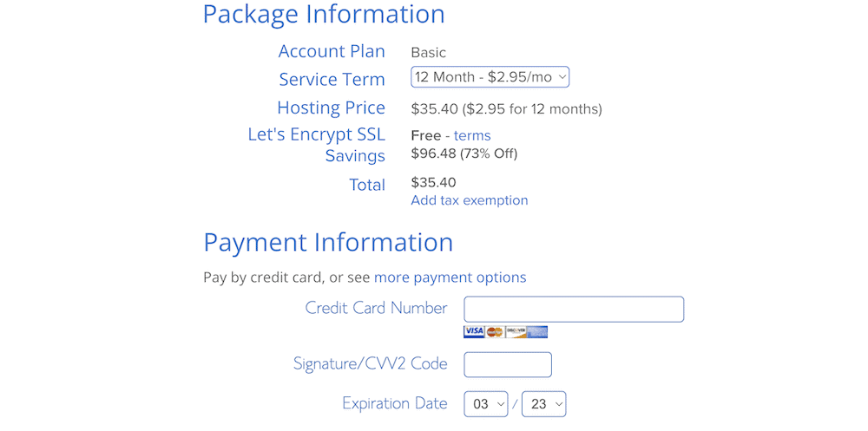The image size is (868, 431).
Task: Click the Package Information heading
Action: (x=324, y=15)
